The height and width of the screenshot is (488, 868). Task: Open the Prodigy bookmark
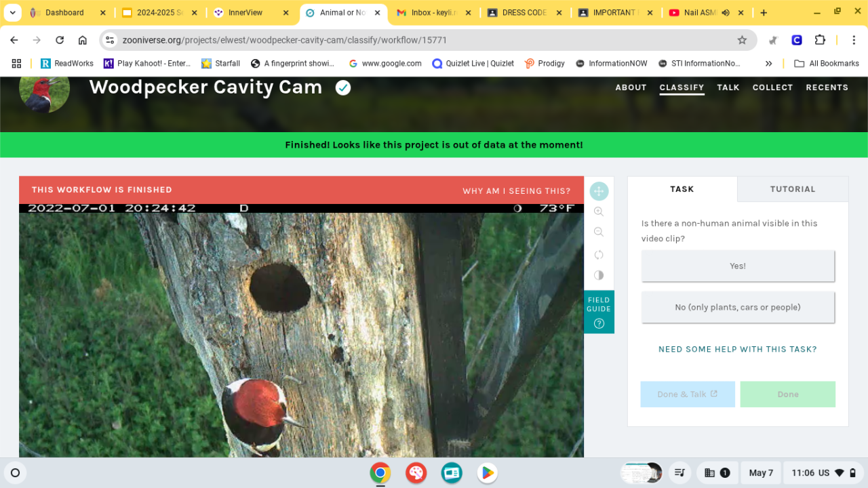tap(545, 63)
